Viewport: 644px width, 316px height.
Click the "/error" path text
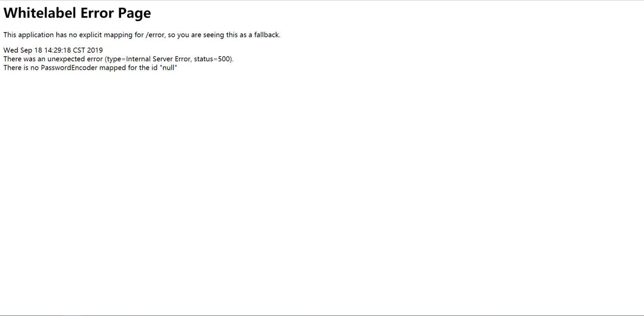[155, 35]
